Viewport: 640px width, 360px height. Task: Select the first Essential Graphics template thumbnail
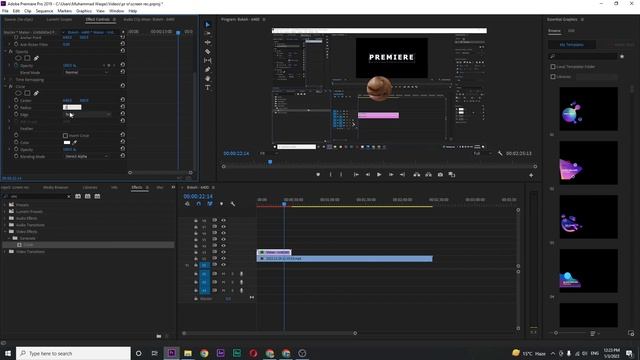pos(588,109)
